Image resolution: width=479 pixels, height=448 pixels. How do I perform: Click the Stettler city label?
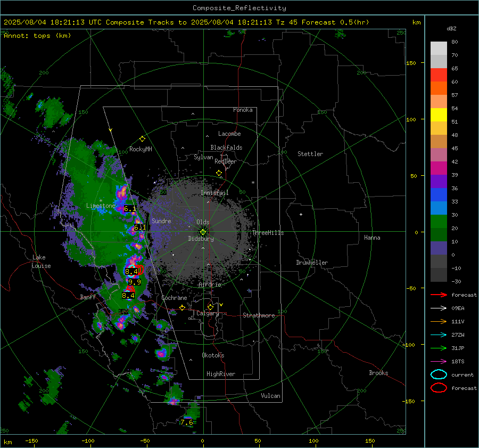[310, 154]
